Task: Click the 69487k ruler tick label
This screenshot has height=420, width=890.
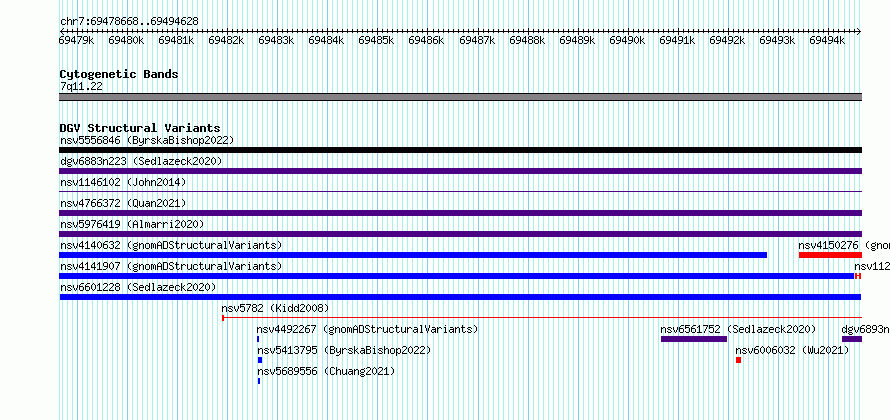Action: [477, 40]
